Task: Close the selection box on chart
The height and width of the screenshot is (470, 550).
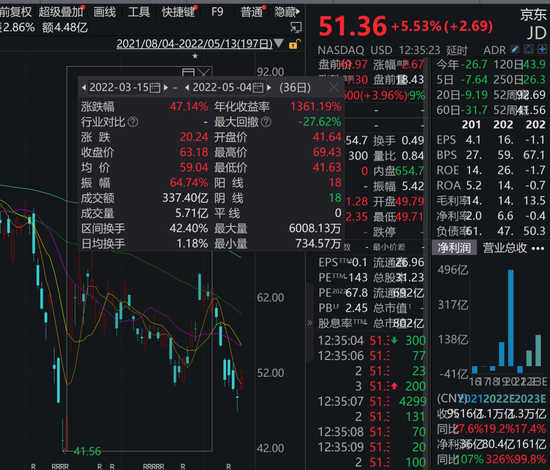Action: [x=204, y=72]
